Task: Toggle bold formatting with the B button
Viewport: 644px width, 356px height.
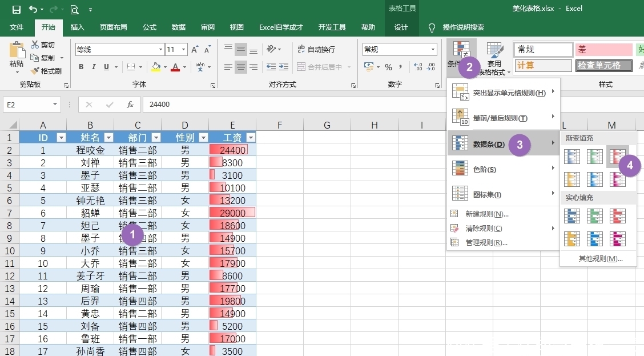Action: [x=80, y=67]
